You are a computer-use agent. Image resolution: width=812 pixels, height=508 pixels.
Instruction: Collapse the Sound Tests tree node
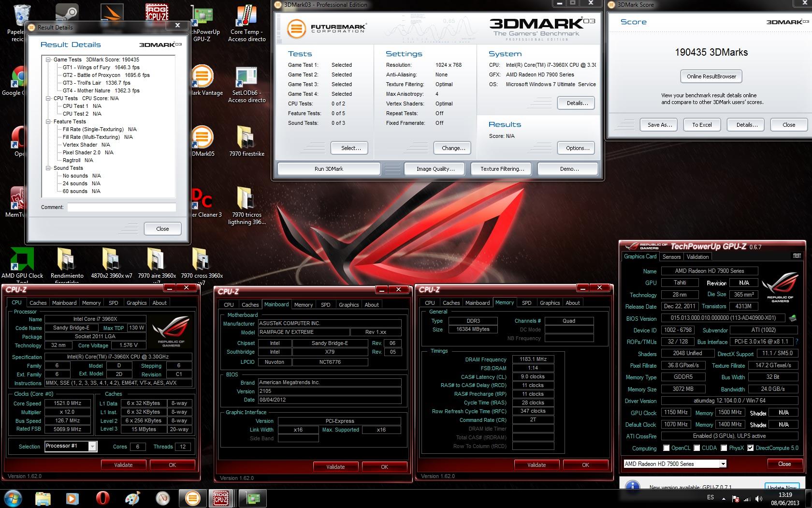(48, 168)
